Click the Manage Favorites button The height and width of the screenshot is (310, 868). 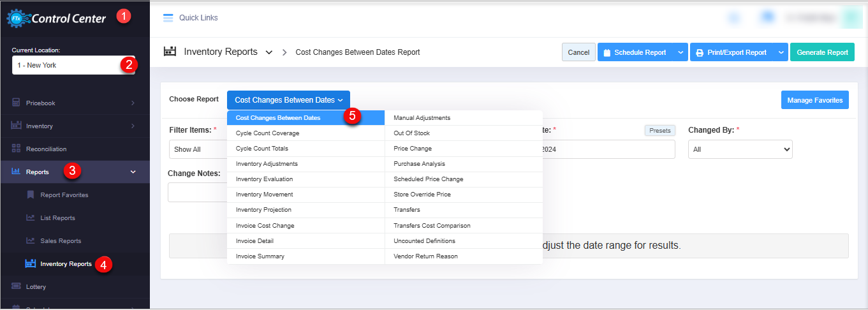814,100
